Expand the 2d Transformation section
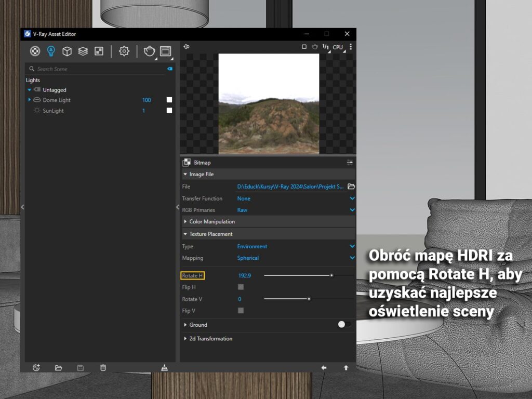 pos(210,339)
